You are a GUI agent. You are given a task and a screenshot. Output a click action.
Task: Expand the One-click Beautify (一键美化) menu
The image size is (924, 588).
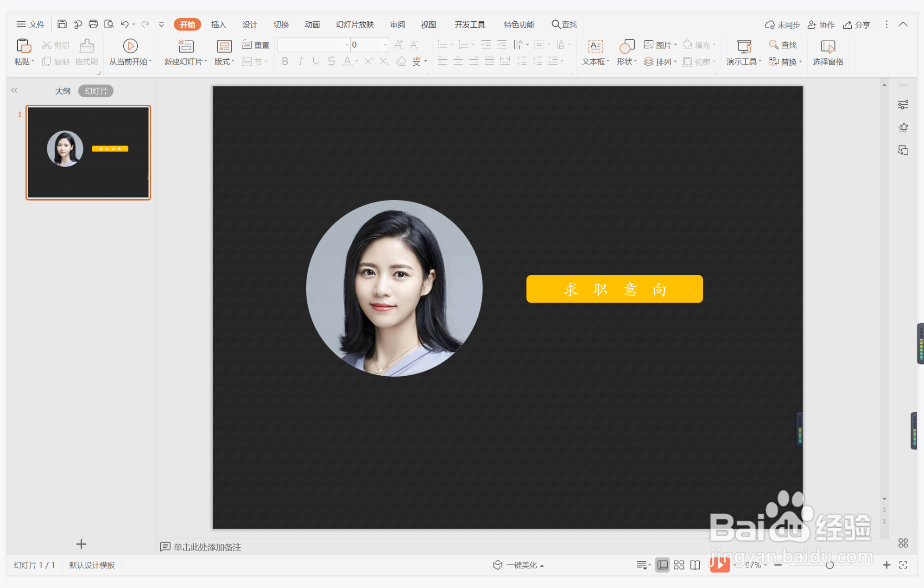coord(519,565)
